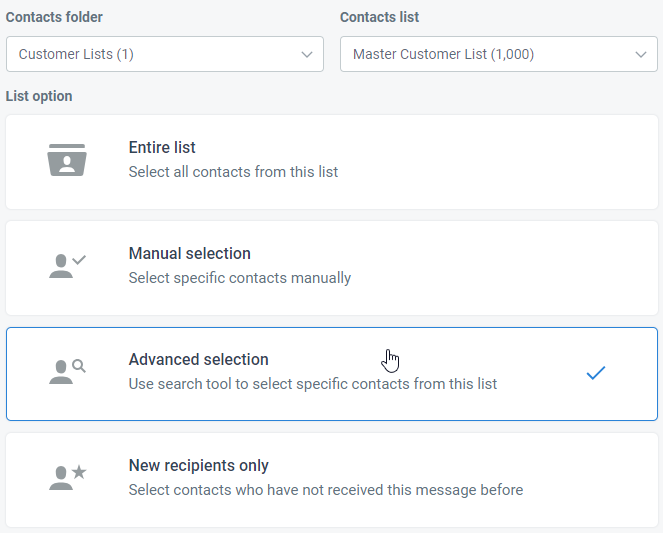Click the List option heading
663x533 pixels.
[39, 96]
